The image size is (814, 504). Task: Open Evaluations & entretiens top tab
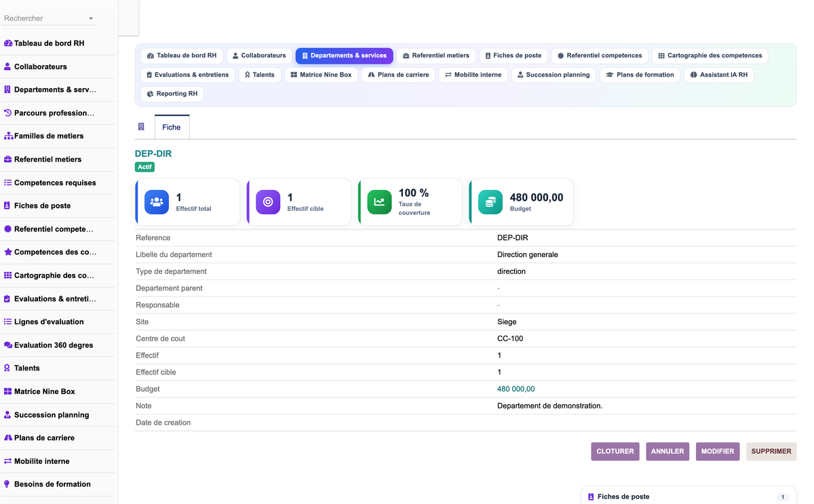(188, 75)
